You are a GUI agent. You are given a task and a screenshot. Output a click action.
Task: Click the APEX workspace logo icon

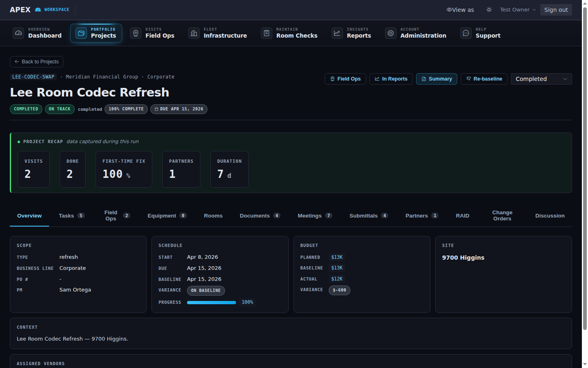[38, 9]
